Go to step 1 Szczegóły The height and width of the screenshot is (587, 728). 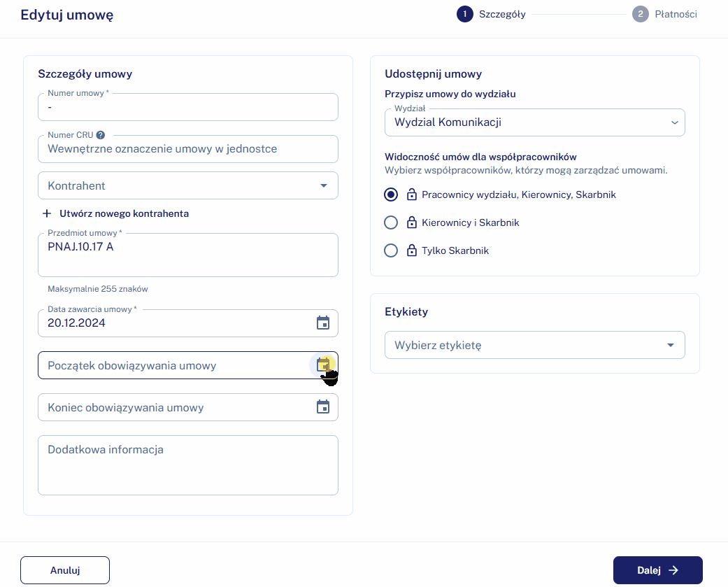click(x=465, y=14)
